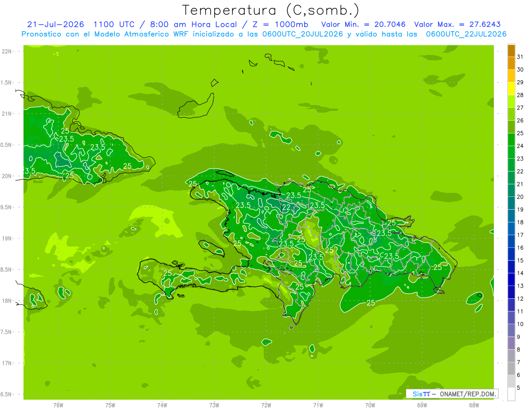Image resolution: width=532 pixels, height=411 pixels.
Task: Click the 8:00 am Hora Local text
Action: tap(190, 24)
